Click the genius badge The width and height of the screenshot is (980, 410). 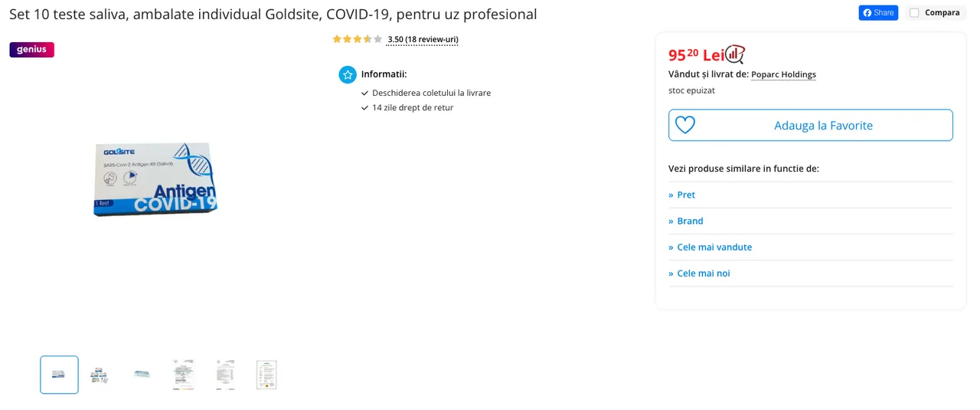tap(31, 50)
